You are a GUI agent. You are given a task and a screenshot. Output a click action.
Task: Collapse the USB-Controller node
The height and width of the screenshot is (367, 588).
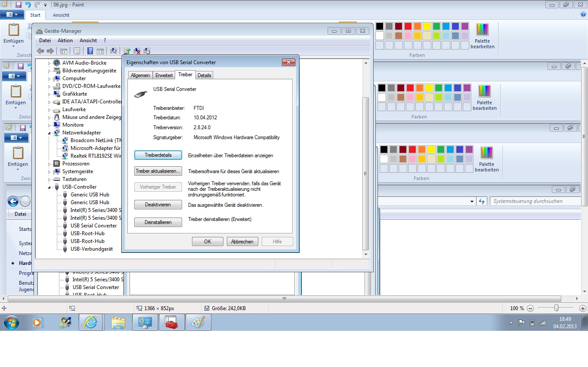(50, 187)
